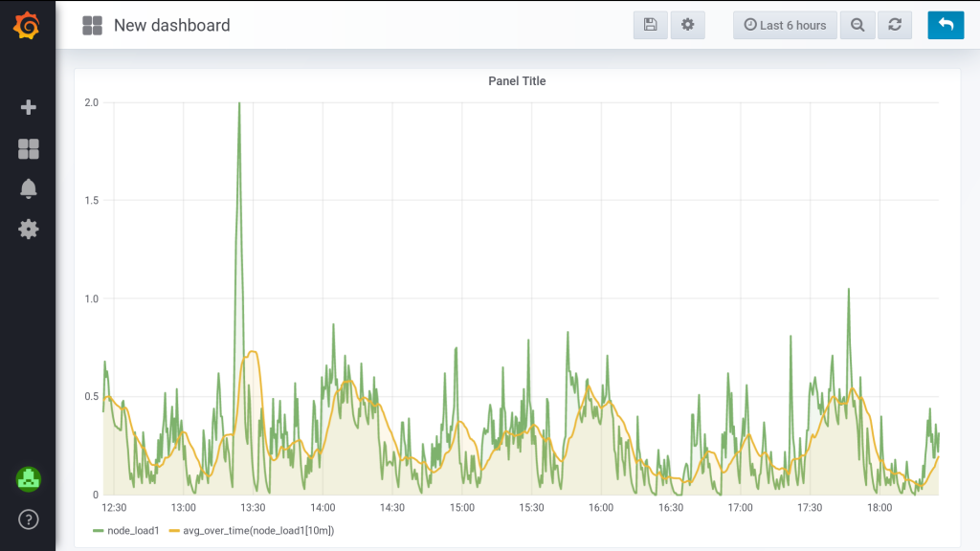This screenshot has width=980, height=551.
Task: Open the Dashboards grid icon in sidebar
Action: [x=29, y=149]
